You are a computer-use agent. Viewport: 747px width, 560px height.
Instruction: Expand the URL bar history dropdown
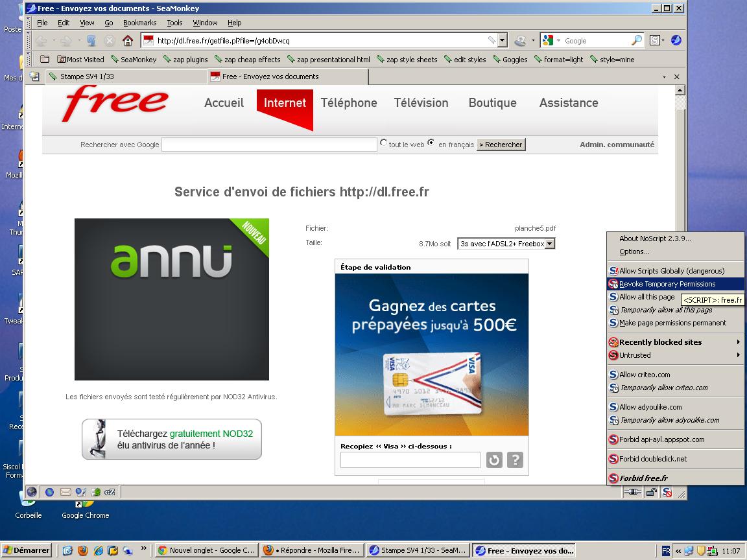[x=502, y=40]
